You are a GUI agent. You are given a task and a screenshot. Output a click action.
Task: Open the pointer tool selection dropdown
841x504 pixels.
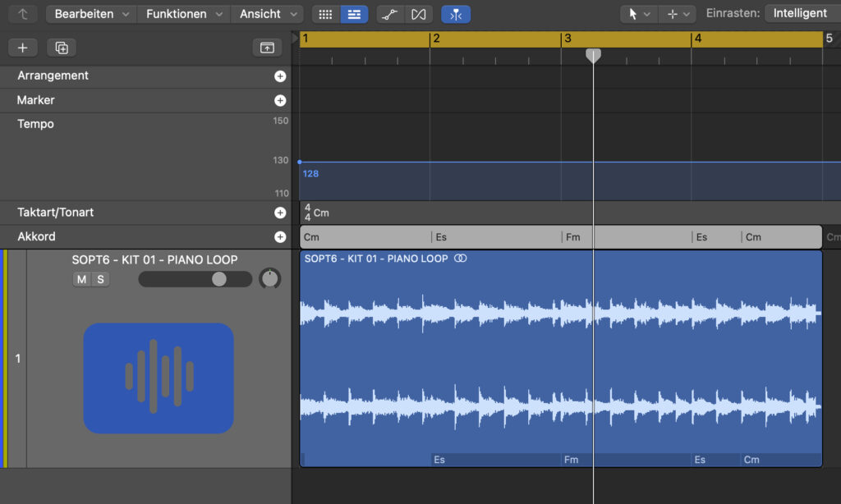(638, 14)
